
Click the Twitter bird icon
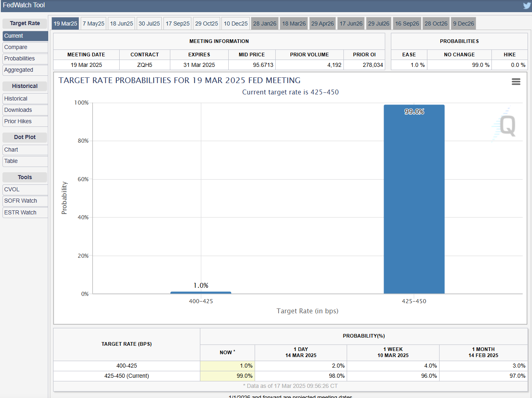tap(527, 6)
